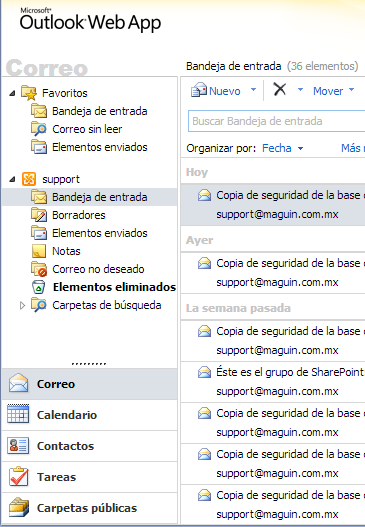Screen dimensions: 365x527
Task: Click the Elementos enviados icon under support
Action: click(x=39, y=233)
